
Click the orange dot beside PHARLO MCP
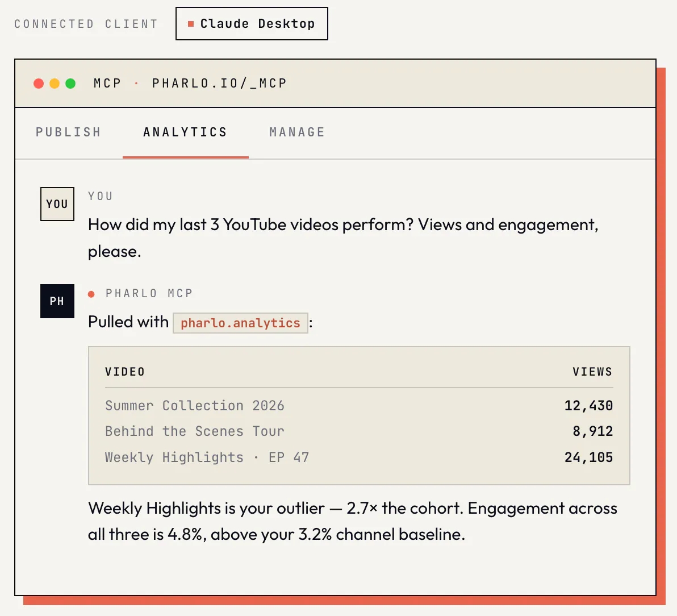[91, 294]
